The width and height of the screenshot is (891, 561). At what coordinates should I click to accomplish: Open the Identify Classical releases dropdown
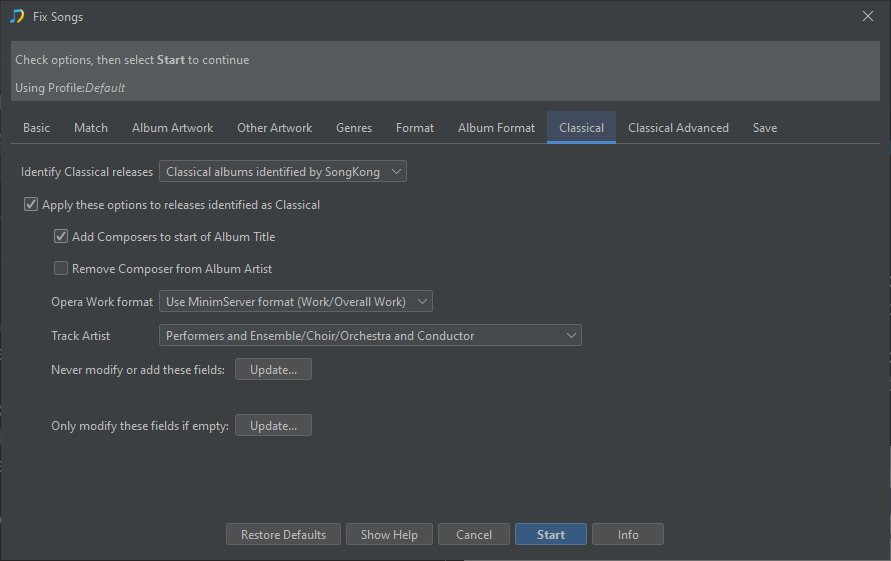(283, 172)
